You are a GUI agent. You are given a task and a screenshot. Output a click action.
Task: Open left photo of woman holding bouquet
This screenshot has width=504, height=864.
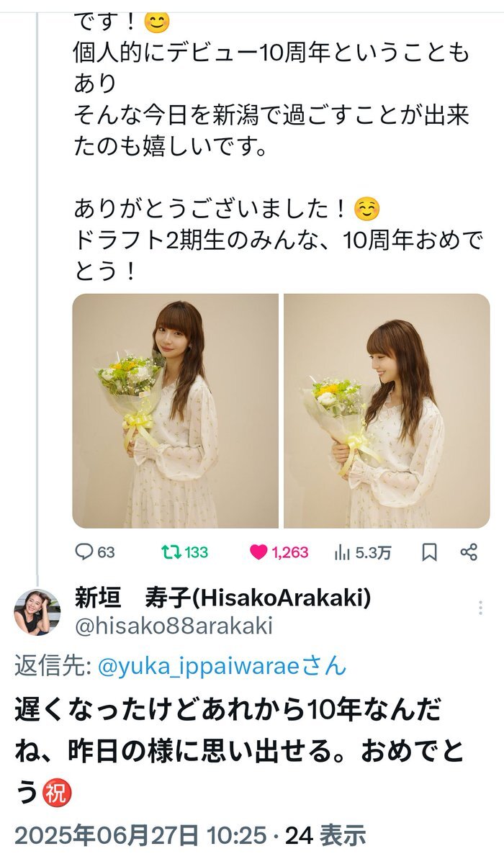(175, 410)
